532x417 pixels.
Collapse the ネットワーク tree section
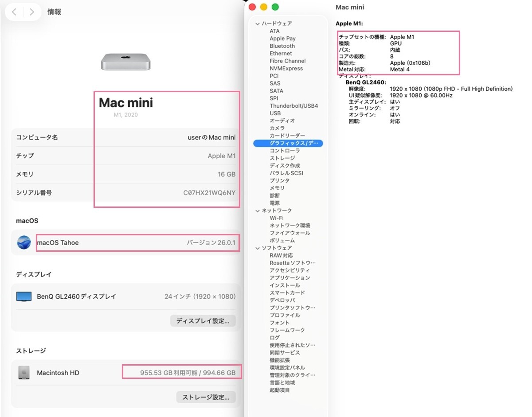pyautogui.click(x=258, y=210)
